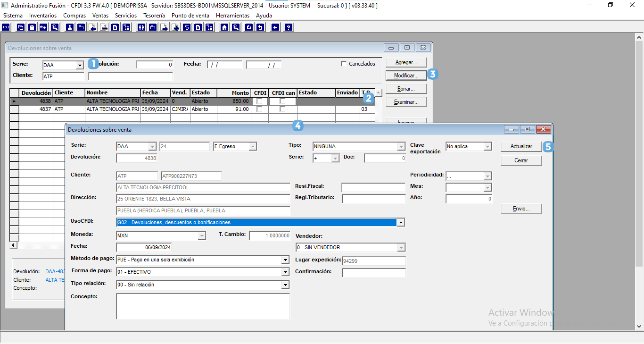The image size is (644, 344).
Task: Click the magnifier icon beside the house icon
Action: pyautogui.click(x=236, y=27)
